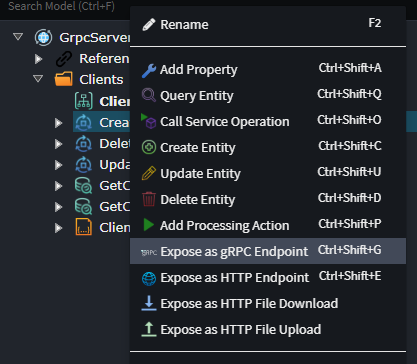Click the Ctrl+Shift+G shortcut text
Screen dimensions: 417x364
tap(350, 250)
